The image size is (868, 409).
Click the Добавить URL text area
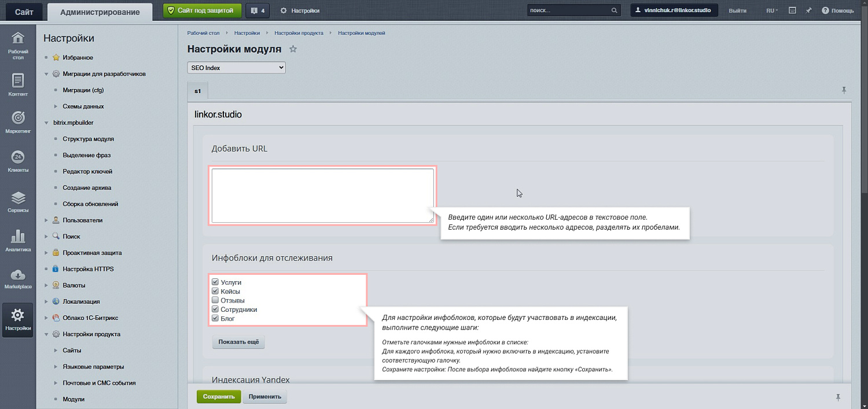322,196
